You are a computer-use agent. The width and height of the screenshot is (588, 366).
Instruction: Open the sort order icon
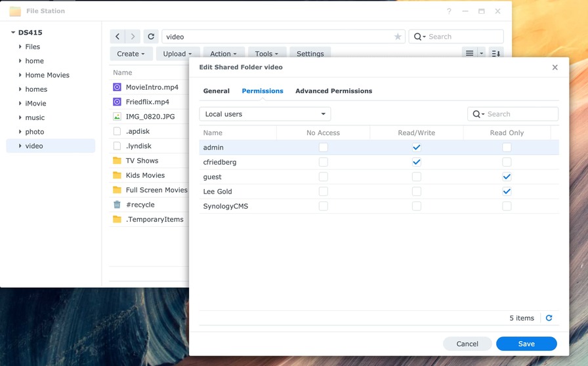[x=496, y=53]
